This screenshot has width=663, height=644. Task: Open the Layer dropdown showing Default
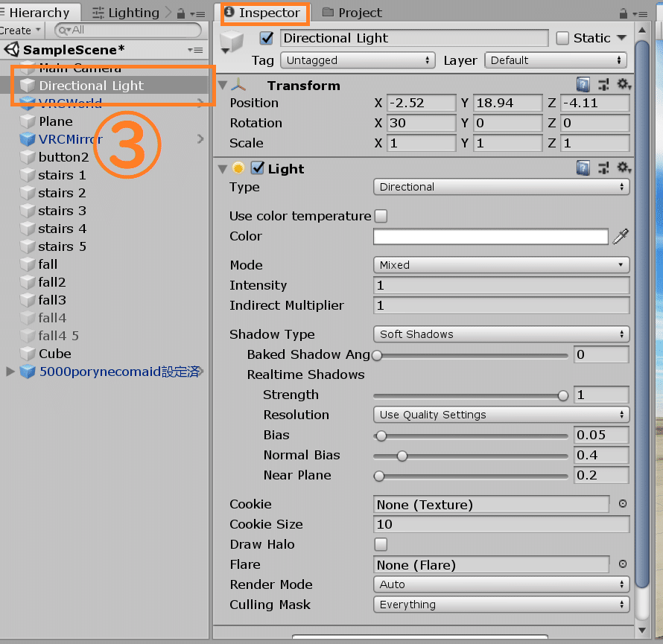[x=556, y=60]
